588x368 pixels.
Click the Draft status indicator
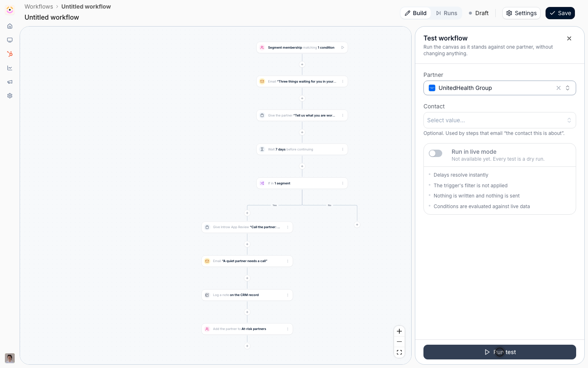click(x=479, y=13)
